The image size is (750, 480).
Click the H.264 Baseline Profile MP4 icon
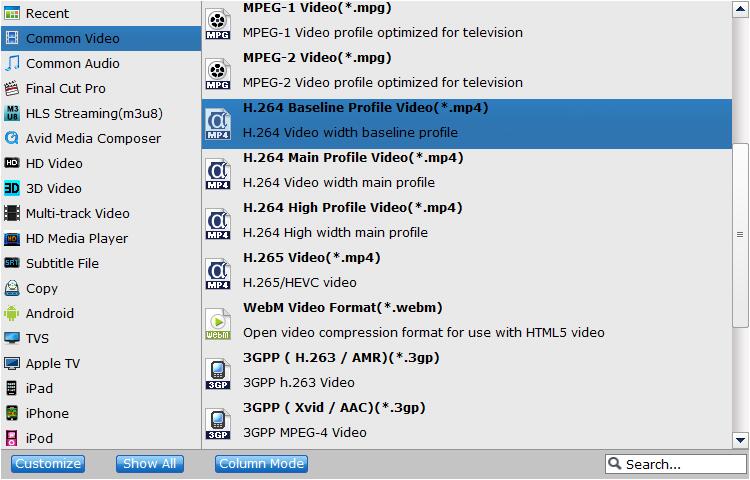coord(218,124)
